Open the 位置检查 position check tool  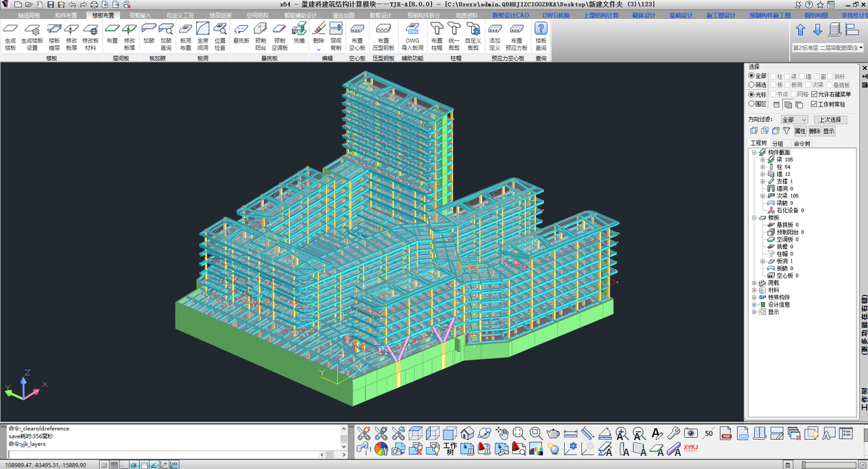pos(220,37)
